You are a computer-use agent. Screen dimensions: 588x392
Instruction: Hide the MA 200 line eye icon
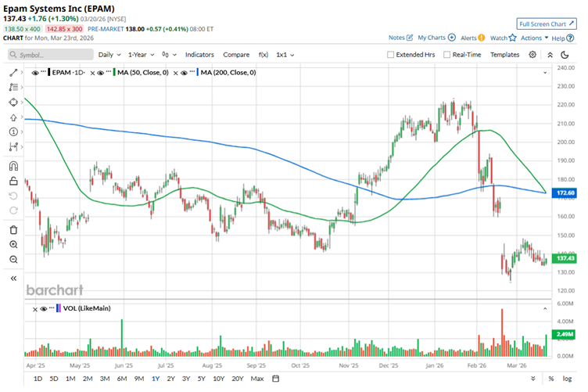point(184,73)
